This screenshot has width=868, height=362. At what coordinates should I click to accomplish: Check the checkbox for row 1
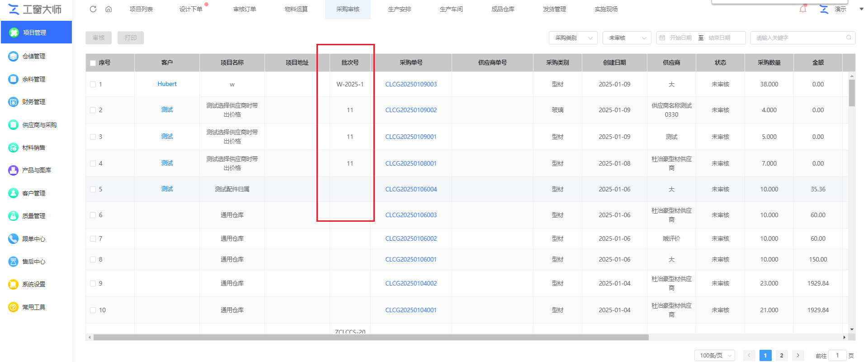coord(93,84)
